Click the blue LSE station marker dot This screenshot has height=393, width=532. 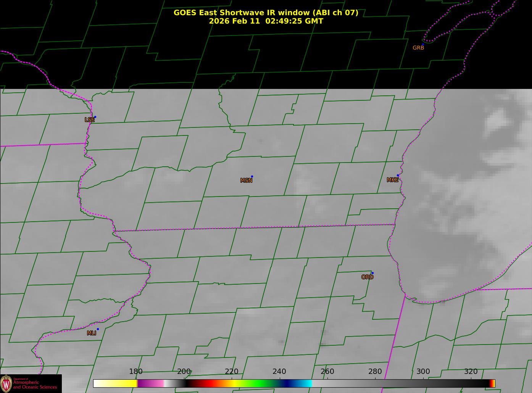click(x=95, y=117)
